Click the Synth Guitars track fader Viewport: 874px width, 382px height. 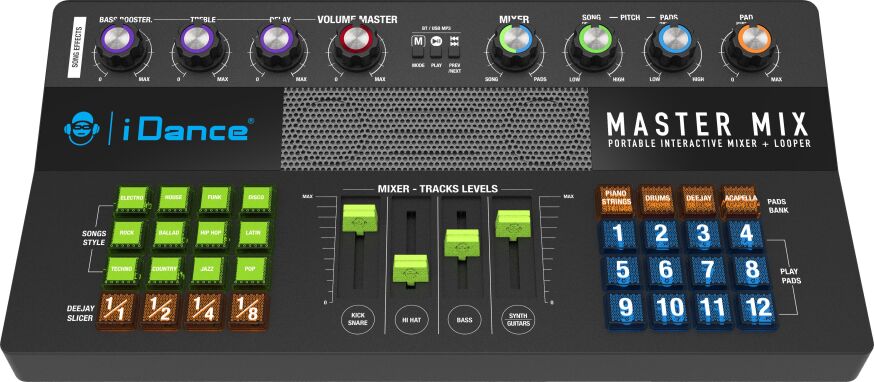coord(513,225)
